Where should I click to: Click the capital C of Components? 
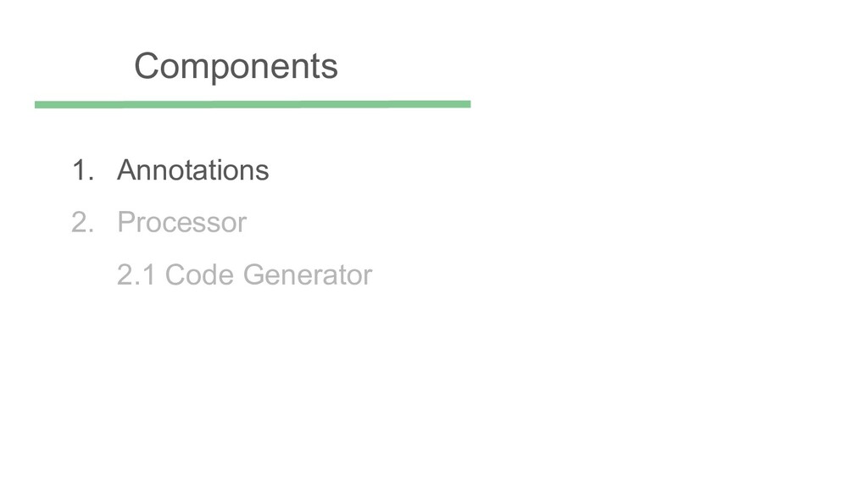(147, 66)
